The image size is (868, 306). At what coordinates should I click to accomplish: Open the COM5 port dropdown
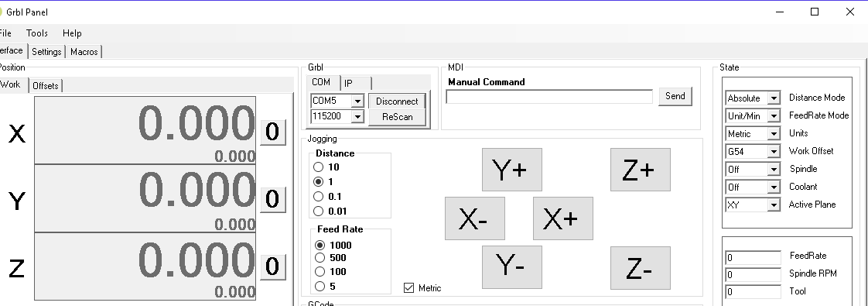tap(357, 101)
